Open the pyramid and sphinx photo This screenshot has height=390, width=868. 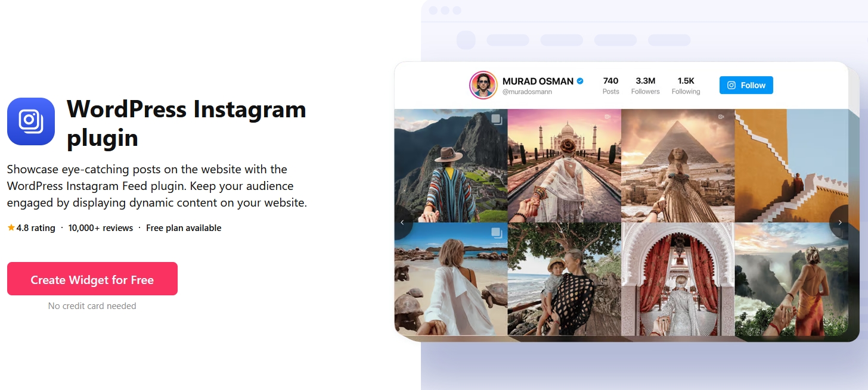(678, 166)
